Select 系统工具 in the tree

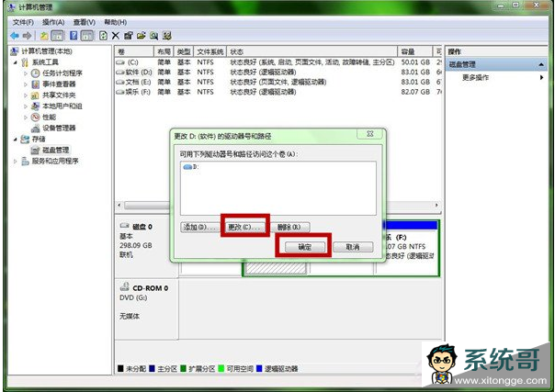[45, 62]
